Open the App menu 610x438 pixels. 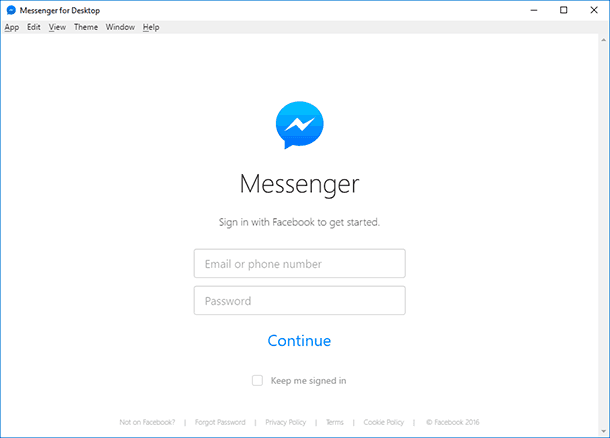coord(12,27)
